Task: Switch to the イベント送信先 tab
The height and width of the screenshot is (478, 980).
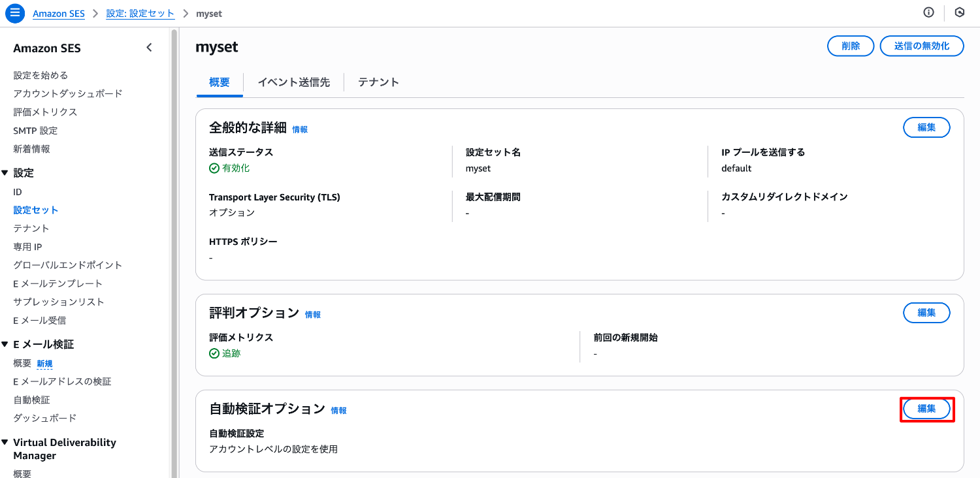Action: tap(293, 82)
